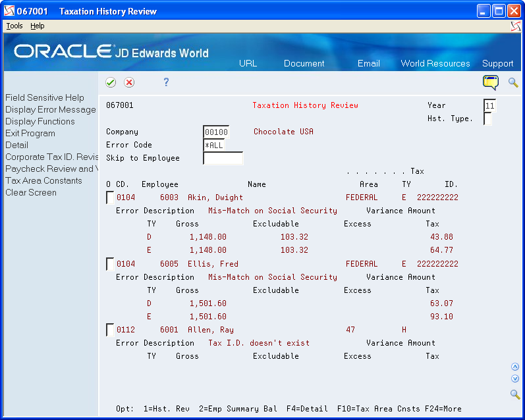The height and width of the screenshot is (420, 525).
Task: Click option field for Allen, Ray row
Action: pyautogui.click(x=110, y=330)
